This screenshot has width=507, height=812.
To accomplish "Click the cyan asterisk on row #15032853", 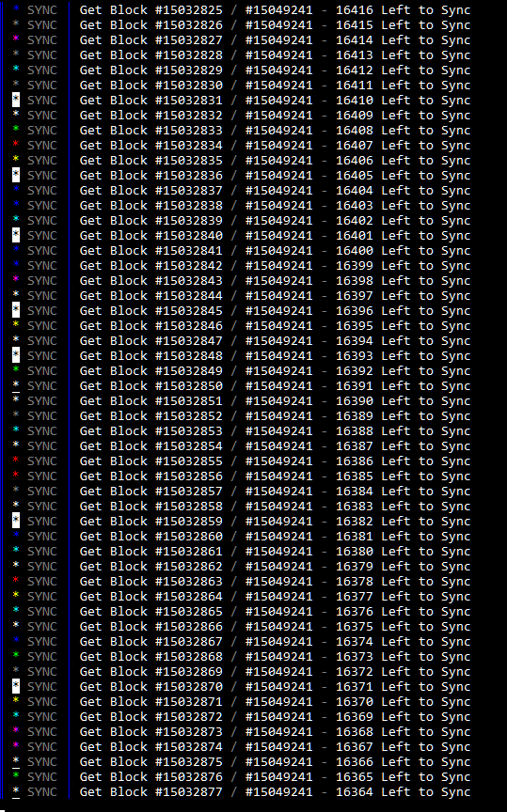I will click(x=16, y=429).
